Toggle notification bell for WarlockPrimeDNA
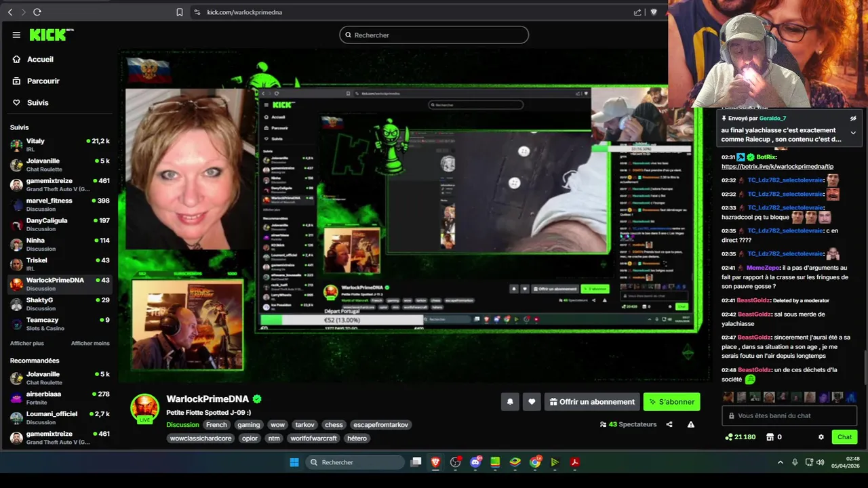Image resolution: width=868 pixels, height=488 pixels. coord(510,402)
